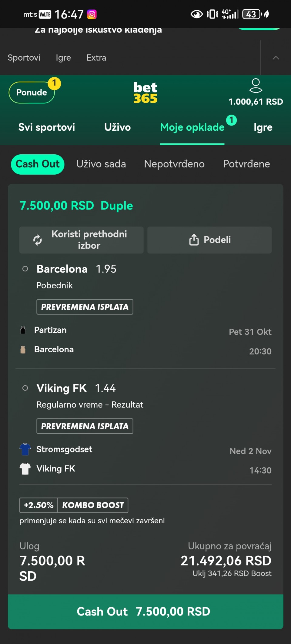Show Uživo sada bets filter
The width and height of the screenshot is (291, 644).
click(x=101, y=164)
